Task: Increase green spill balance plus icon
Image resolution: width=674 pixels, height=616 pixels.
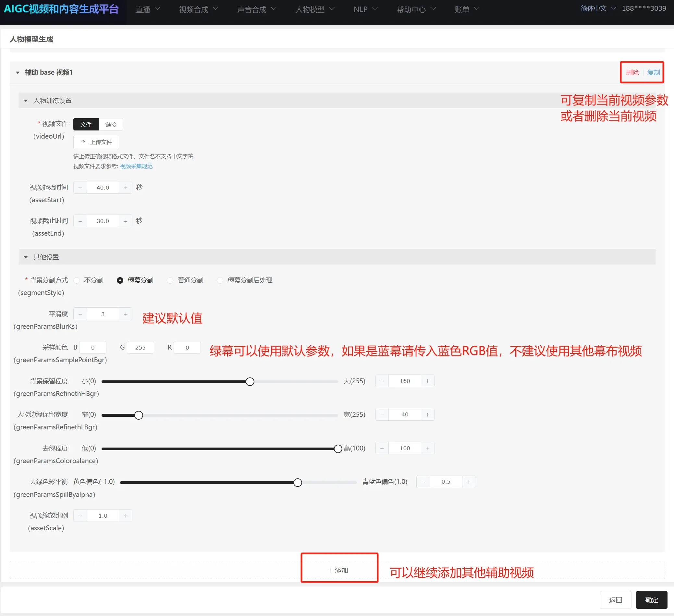Action: coord(468,482)
